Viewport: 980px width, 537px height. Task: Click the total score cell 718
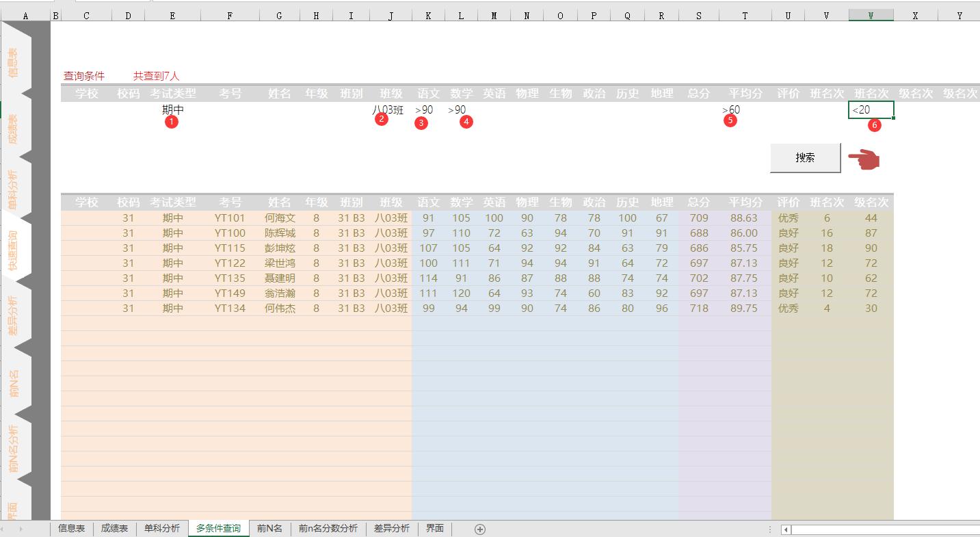pos(699,309)
